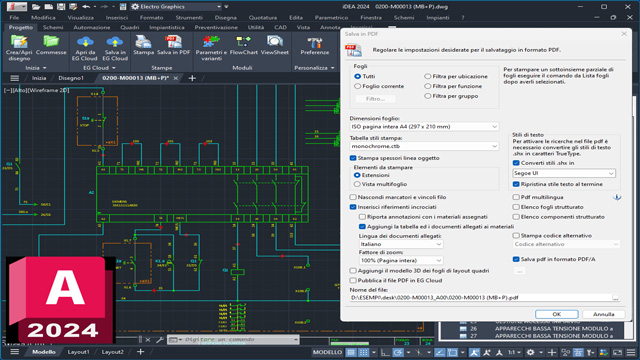
Task: Click the Redo arrow in quick access toolbar
Action: pos(104,7)
